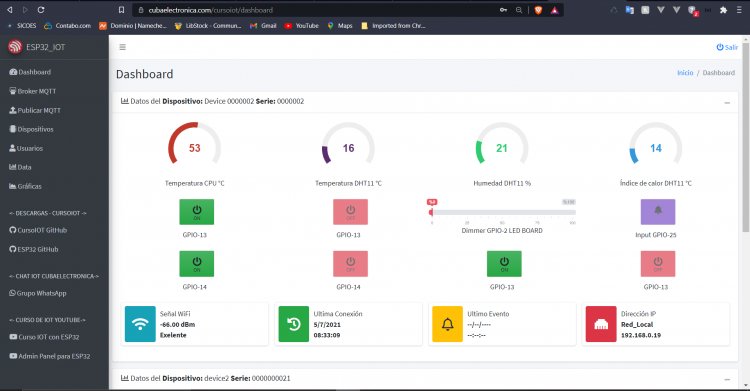Open the Curso IOT con ESP32 YouTube link
Image resolution: width=750 pixels, height=391 pixels.
(x=44, y=337)
